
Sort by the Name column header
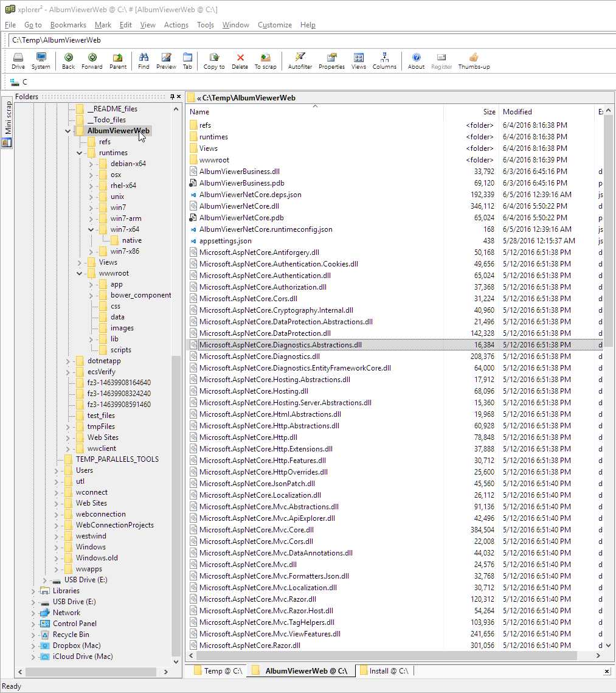[x=314, y=112]
